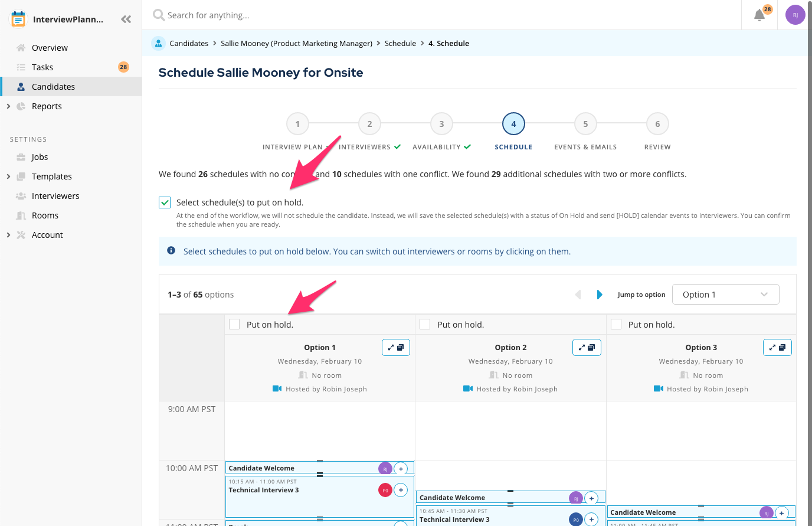Screen dimensions: 812x526
Task: Click Candidates breadcrumb link
Action: pyautogui.click(x=189, y=43)
